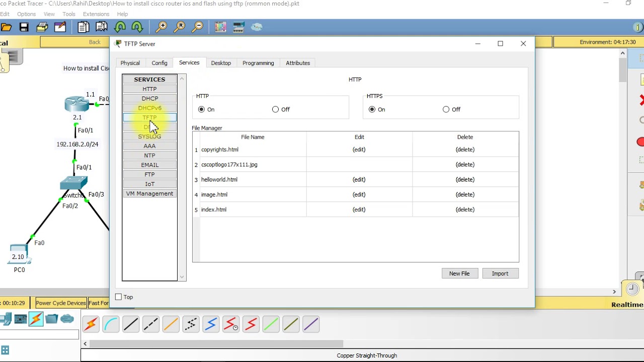The height and width of the screenshot is (362, 644).
Task: Click the New File button
Action: 459,274
